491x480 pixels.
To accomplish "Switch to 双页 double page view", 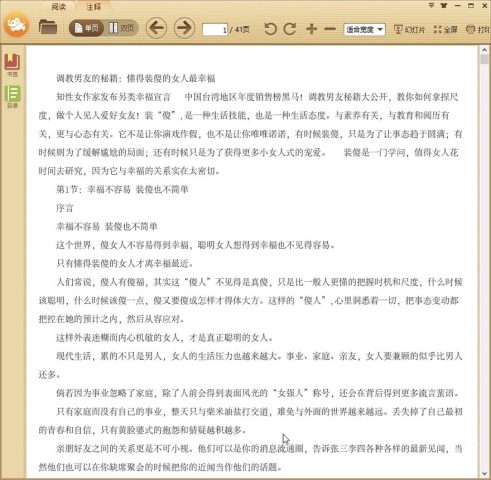I will tap(121, 28).
